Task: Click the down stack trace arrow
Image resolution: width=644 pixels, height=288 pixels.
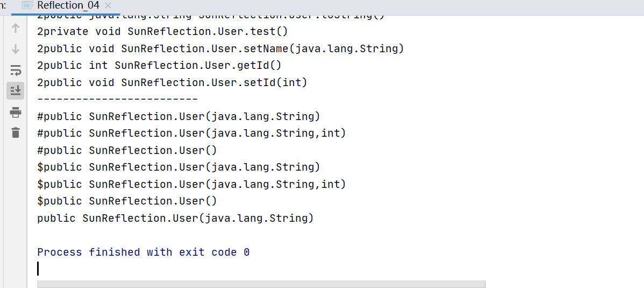Action: tap(16, 49)
